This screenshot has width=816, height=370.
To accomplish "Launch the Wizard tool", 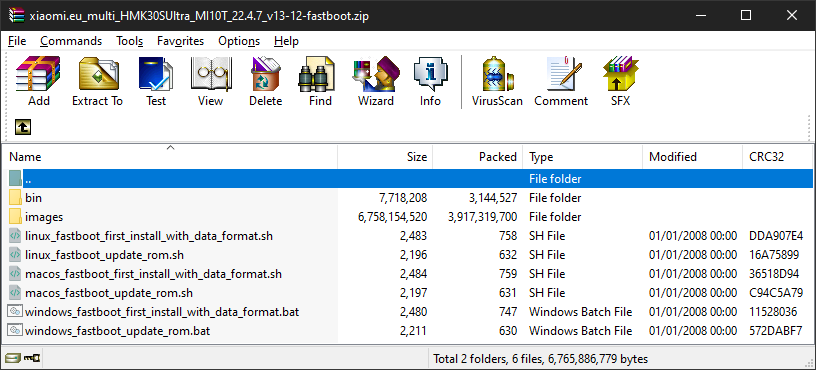I will click(376, 74).
